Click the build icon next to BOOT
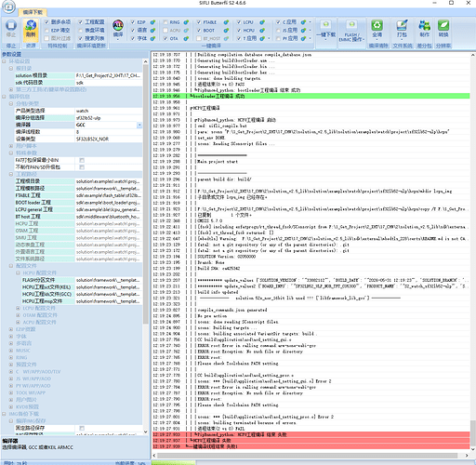The width and height of the screenshot is (476, 465). click(226, 31)
